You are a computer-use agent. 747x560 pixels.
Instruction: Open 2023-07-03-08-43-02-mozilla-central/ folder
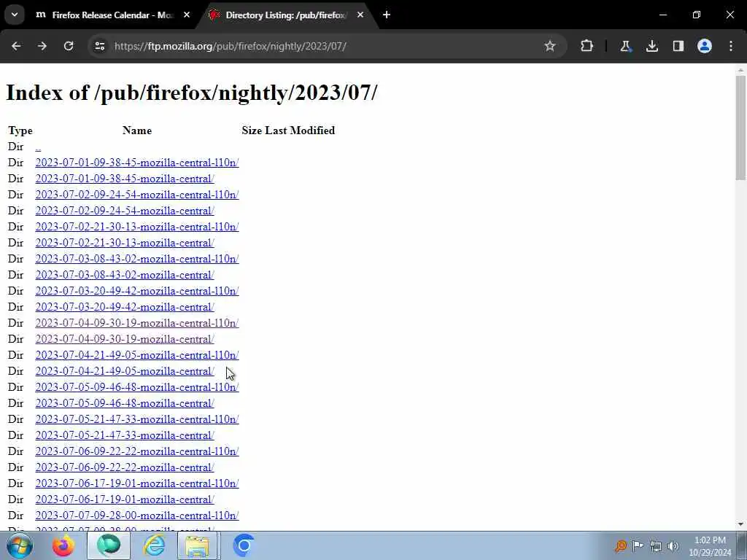click(x=125, y=275)
